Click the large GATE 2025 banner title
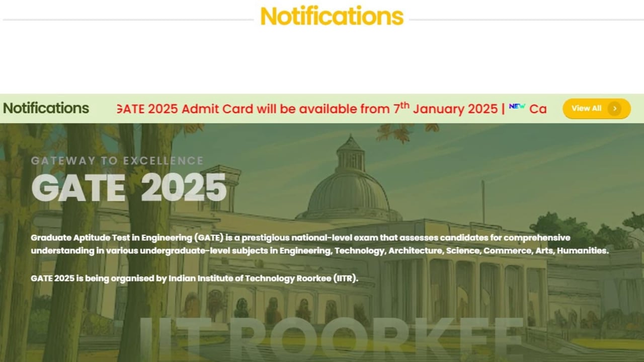Image resolution: width=644 pixels, height=362 pixels. (129, 187)
